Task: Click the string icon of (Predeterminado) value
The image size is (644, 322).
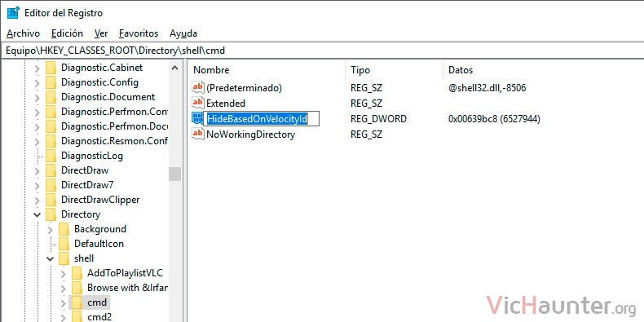Action: click(198, 87)
